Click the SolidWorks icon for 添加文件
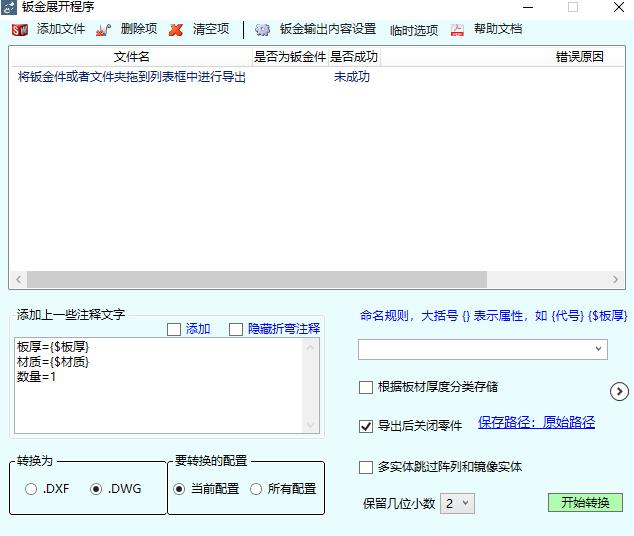The image size is (634, 536). (x=20, y=30)
